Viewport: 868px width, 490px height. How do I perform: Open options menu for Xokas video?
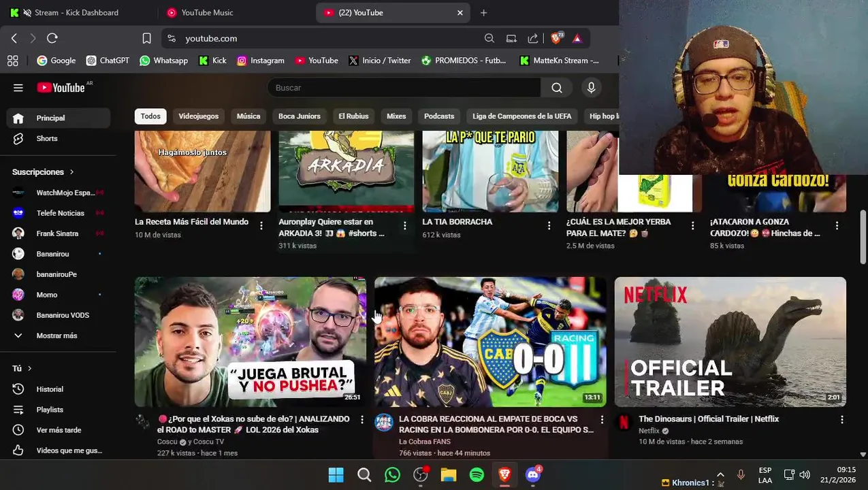click(x=362, y=420)
